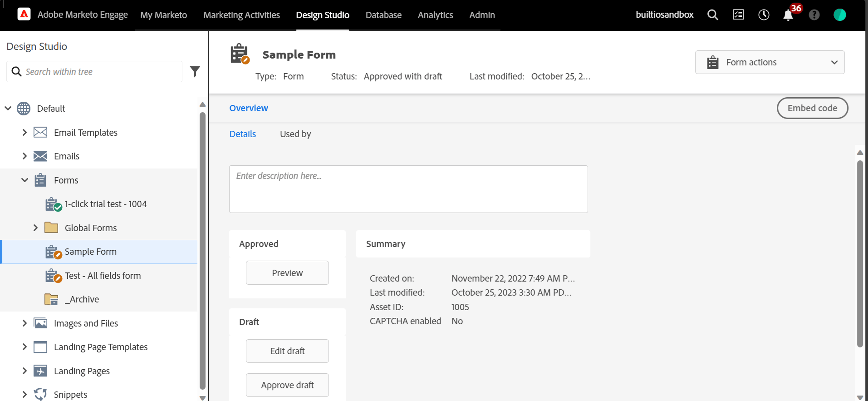Click the status Approved with draft text

point(403,76)
